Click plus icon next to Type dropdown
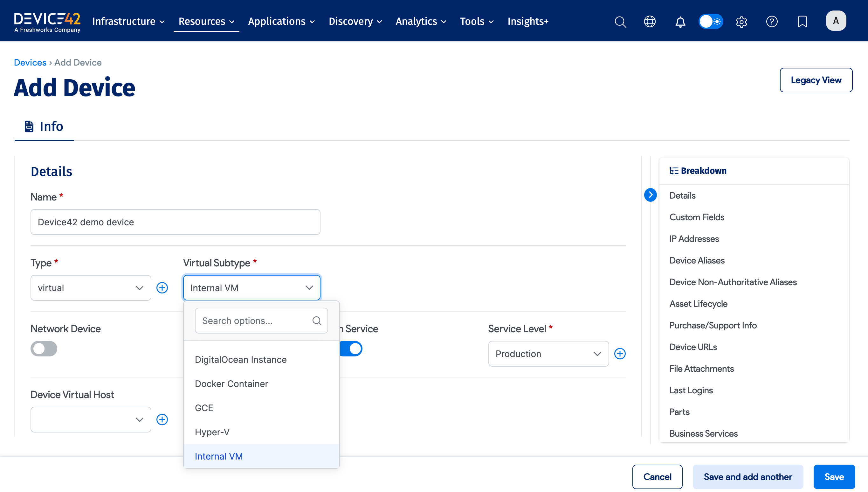The width and height of the screenshot is (868, 492). tap(162, 288)
